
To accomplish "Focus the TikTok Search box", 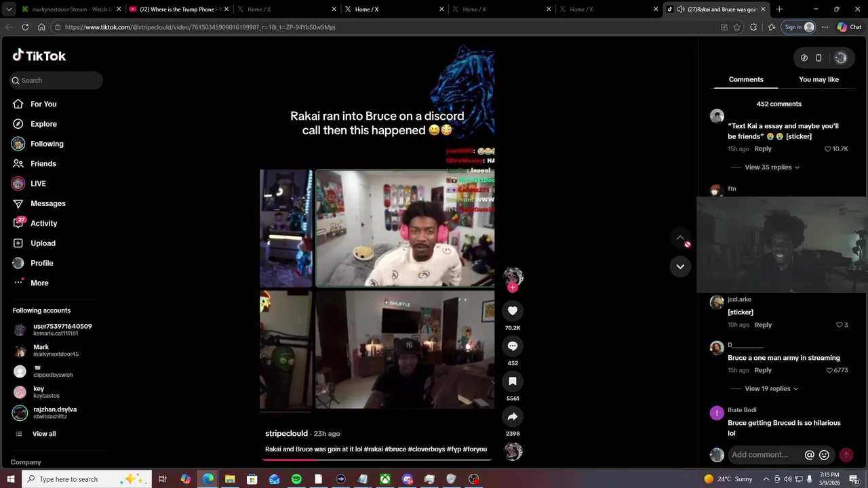I will (x=56, y=80).
